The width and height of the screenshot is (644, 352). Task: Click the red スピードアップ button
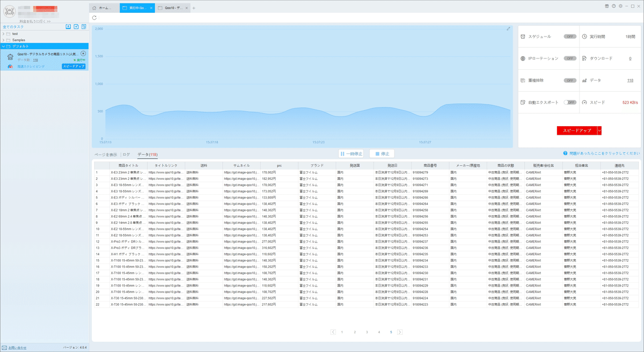pyautogui.click(x=577, y=130)
